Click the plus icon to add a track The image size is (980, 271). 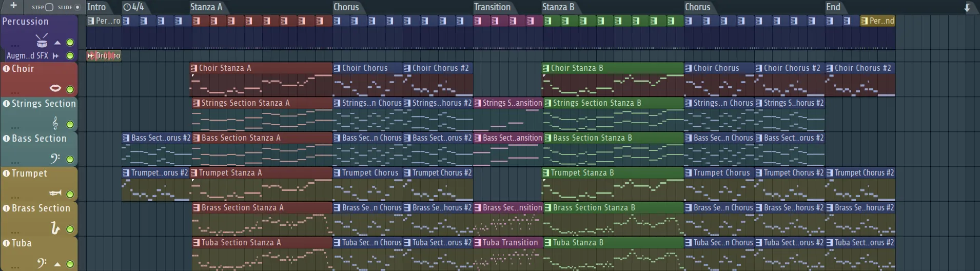[13, 7]
